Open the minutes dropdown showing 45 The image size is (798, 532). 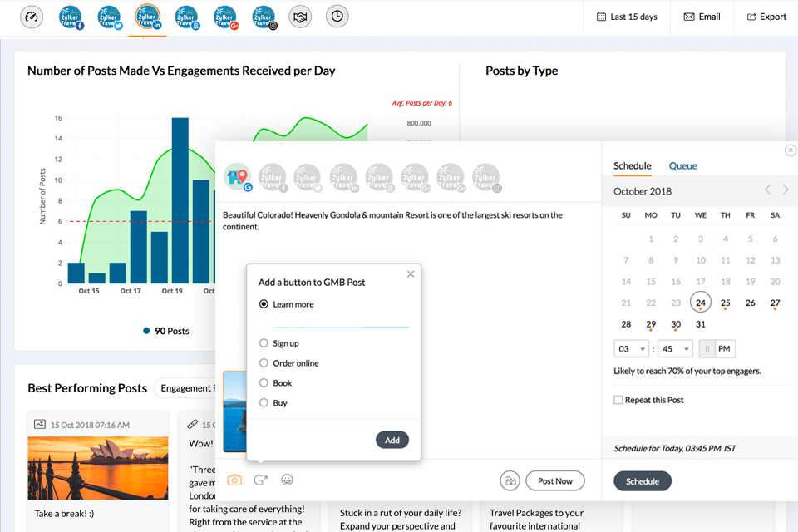coord(675,349)
